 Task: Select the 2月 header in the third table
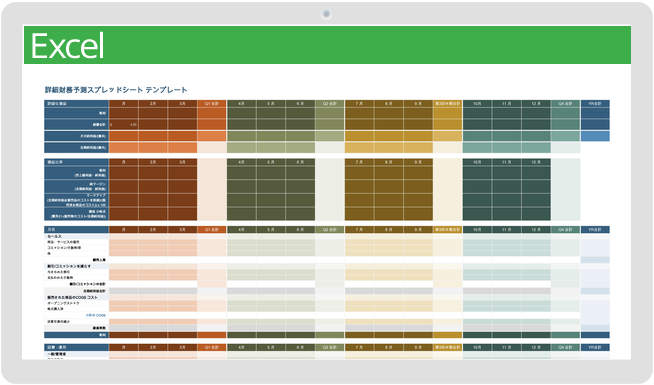tap(153, 229)
